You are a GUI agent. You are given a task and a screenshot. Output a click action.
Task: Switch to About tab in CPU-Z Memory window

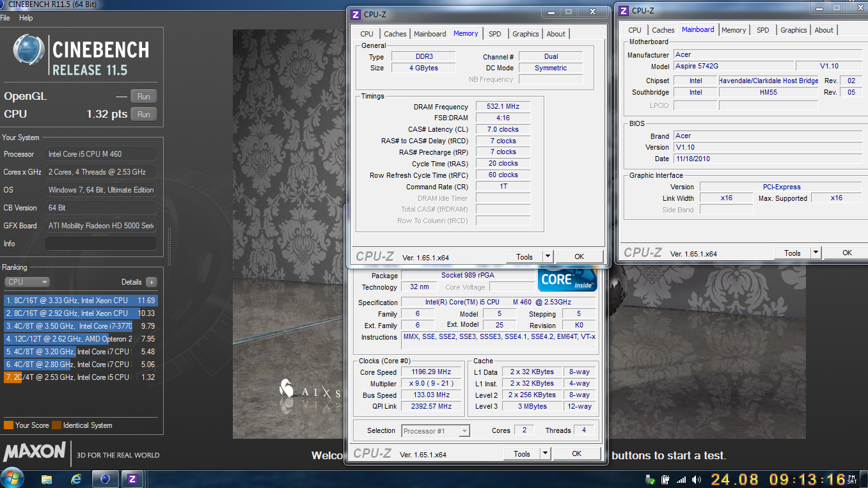556,34
